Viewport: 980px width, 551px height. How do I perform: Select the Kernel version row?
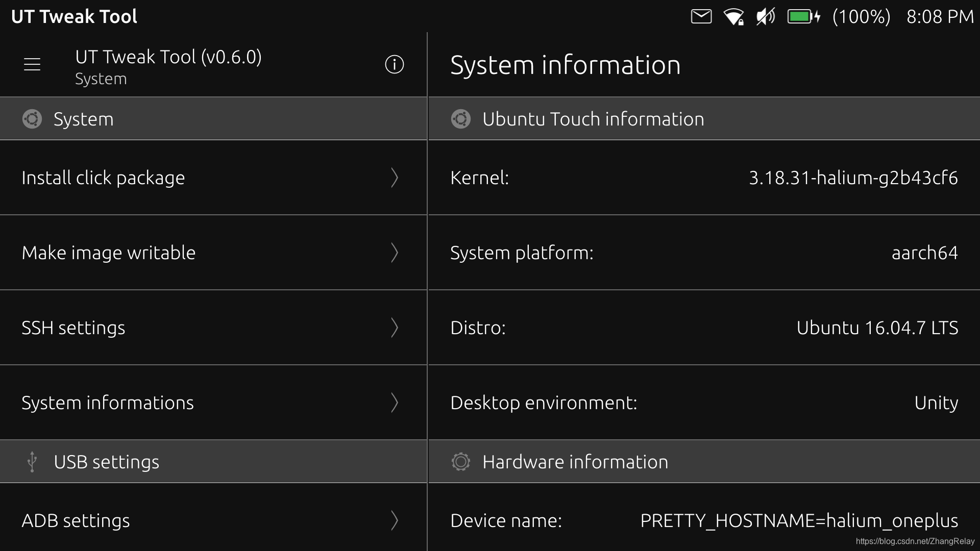tap(703, 178)
